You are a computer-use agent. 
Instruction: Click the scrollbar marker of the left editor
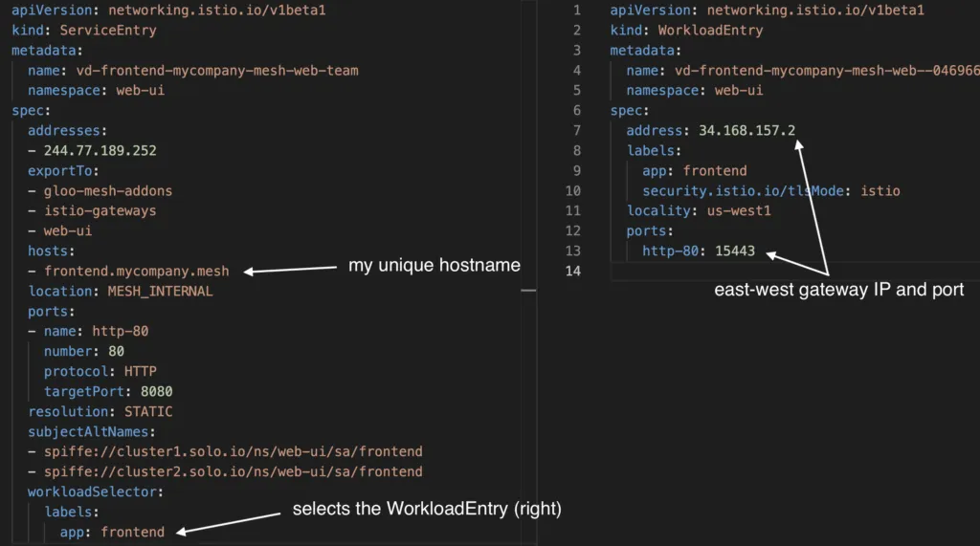click(528, 291)
